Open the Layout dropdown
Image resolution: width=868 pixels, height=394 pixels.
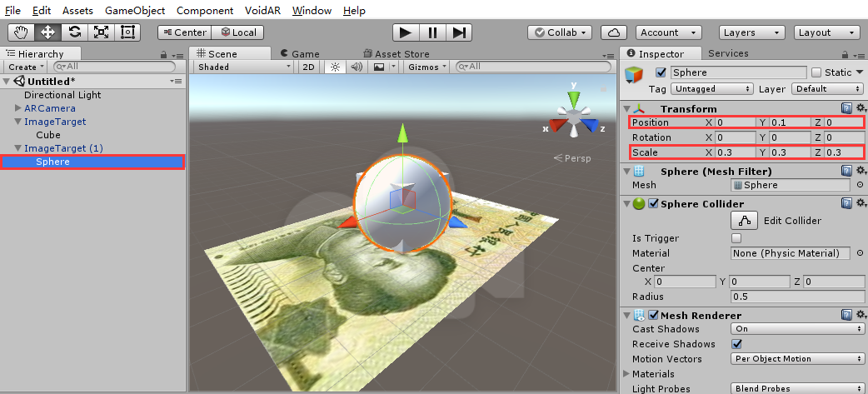[827, 32]
